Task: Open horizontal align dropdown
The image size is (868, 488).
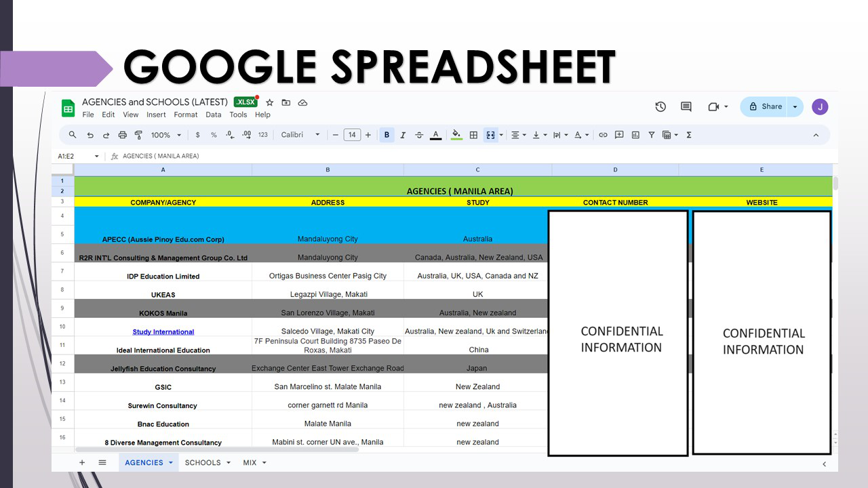Action: point(518,135)
